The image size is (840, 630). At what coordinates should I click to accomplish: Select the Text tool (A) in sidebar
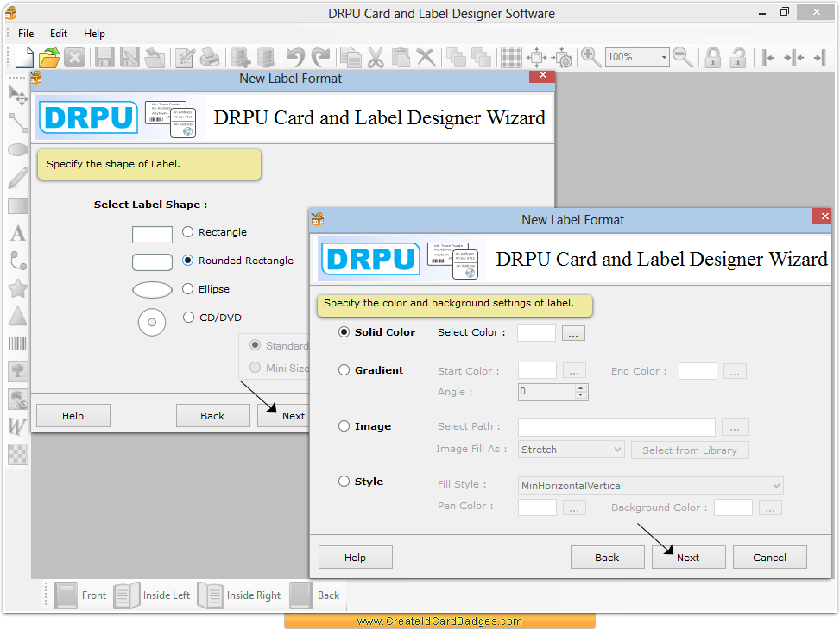click(18, 234)
